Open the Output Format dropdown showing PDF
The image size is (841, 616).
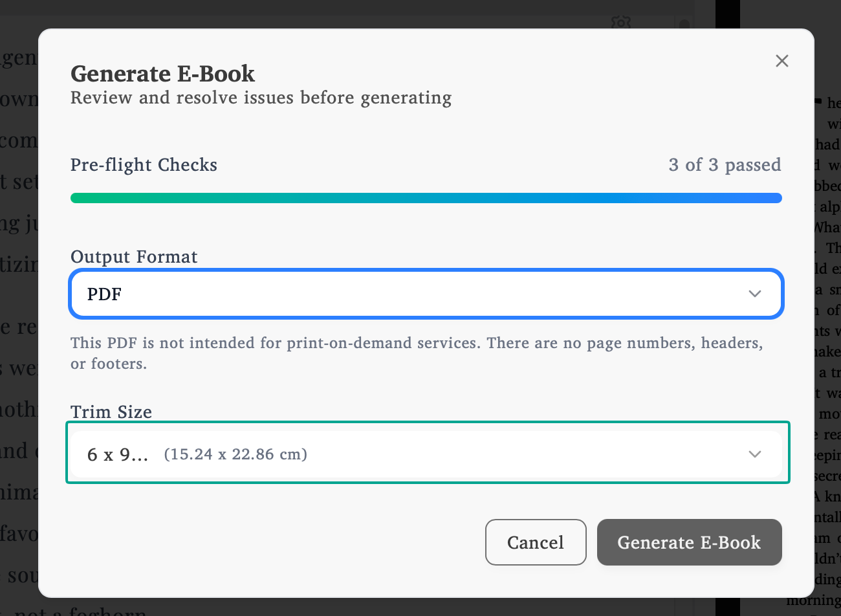426,294
